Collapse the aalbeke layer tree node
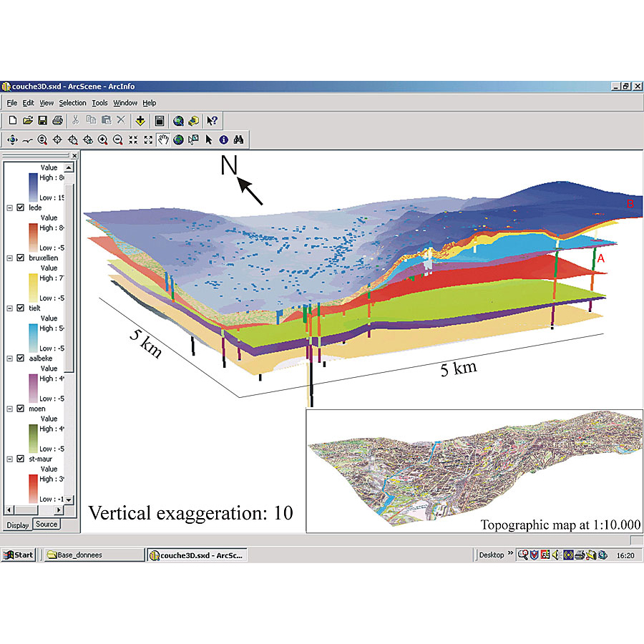The width and height of the screenshot is (644, 644). tap(9, 358)
